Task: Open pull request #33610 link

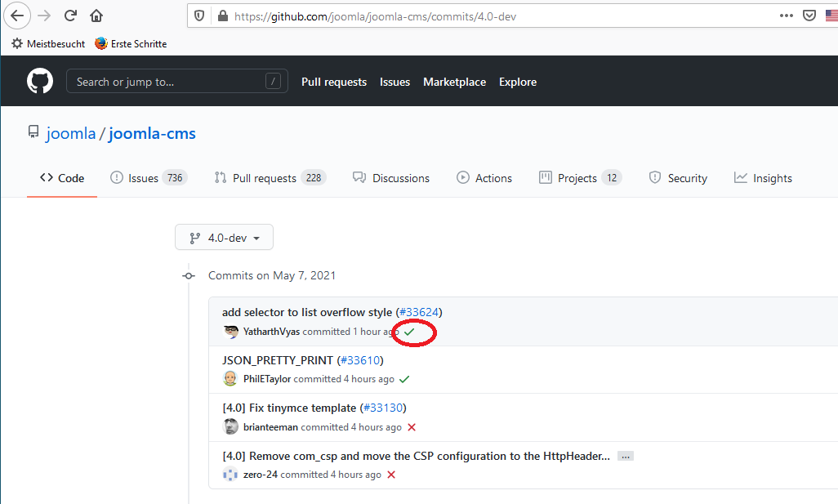Action: pos(360,360)
